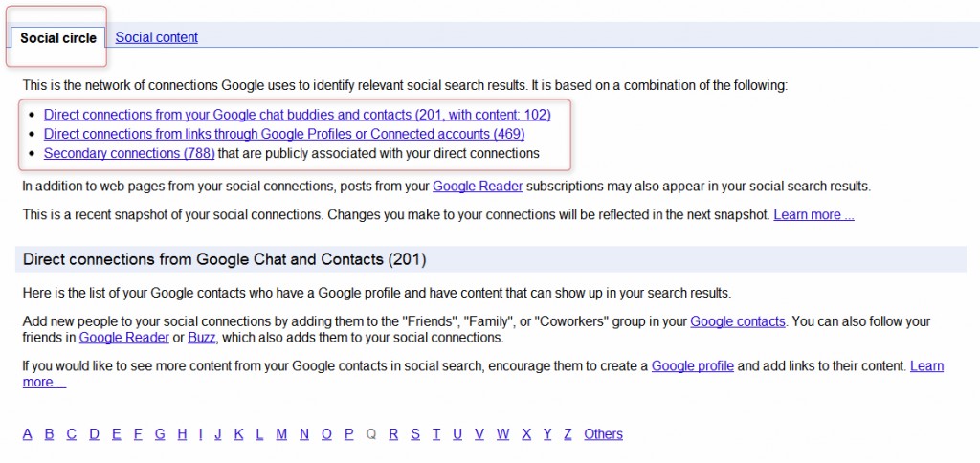980x463 pixels.
Task: Jump to contacts starting with S
Action: click(x=415, y=434)
